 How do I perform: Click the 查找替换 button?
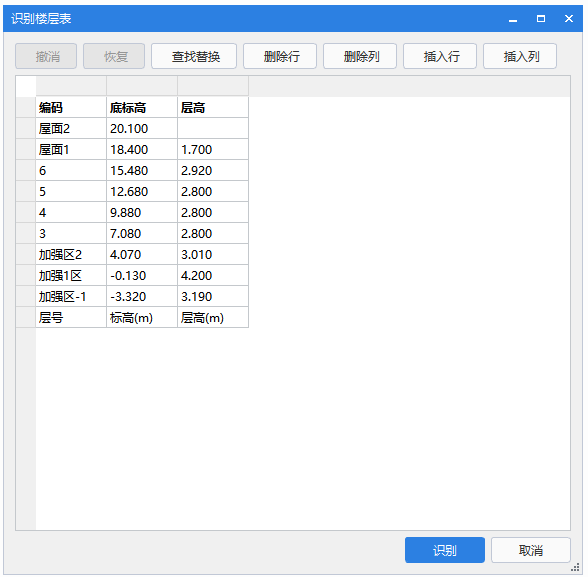[194, 56]
